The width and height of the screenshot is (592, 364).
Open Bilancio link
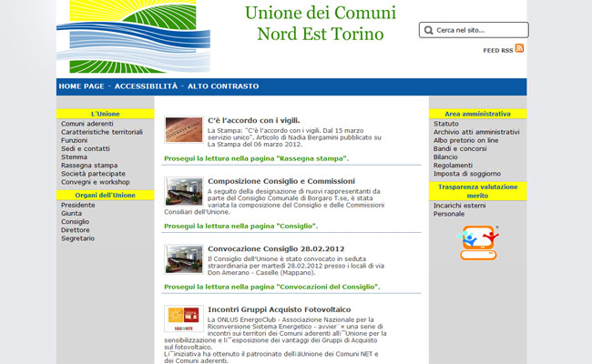445,157
